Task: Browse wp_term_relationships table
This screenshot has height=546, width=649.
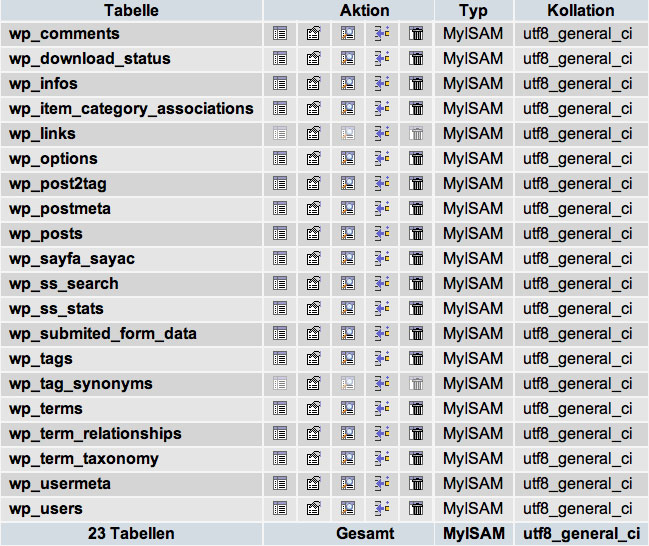Action: click(280, 433)
